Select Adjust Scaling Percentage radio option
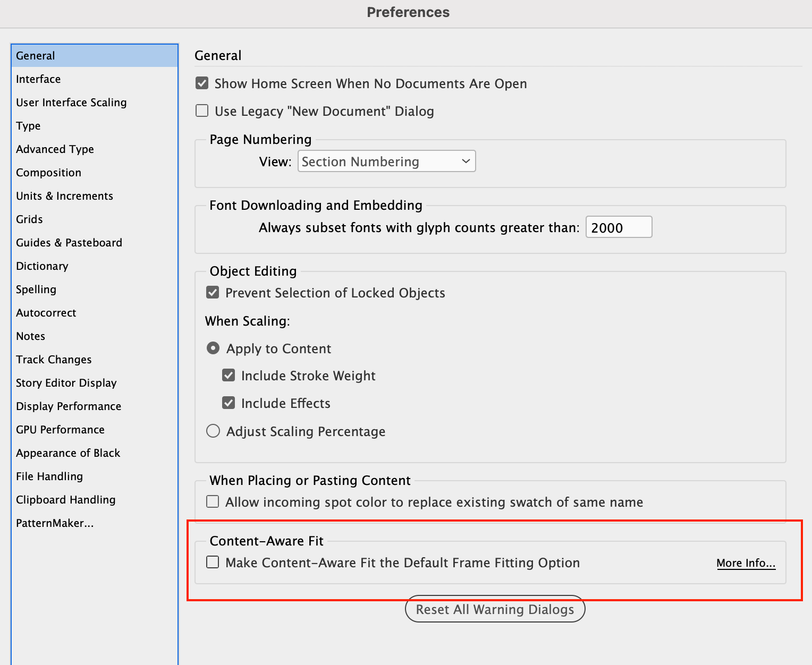 coord(213,431)
